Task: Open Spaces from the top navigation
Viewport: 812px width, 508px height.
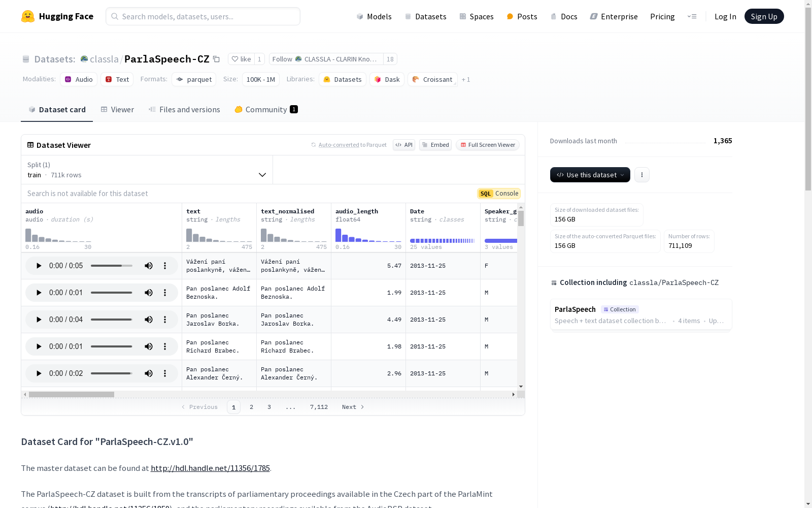Action: pos(477,17)
